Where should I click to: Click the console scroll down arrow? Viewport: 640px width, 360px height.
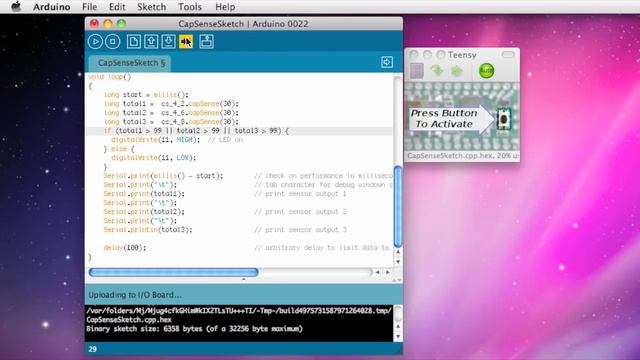point(398,337)
